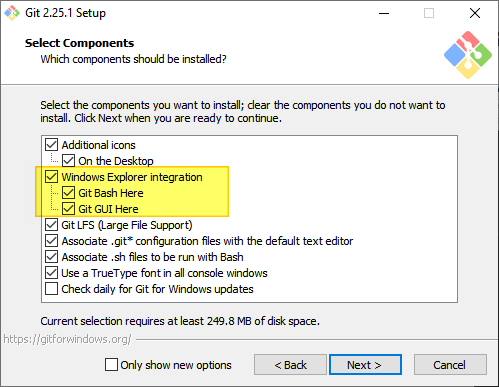Disable the Git GUI Here option
Image resolution: width=499 pixels, height=387 pixels.
click(x=68, y=209)
